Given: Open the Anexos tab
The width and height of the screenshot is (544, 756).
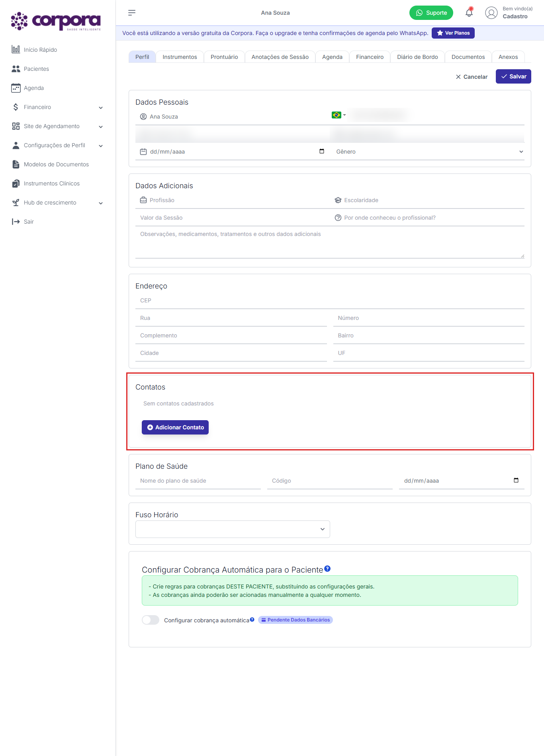Looking at the screenshot, I should click(x=508, y=57).
